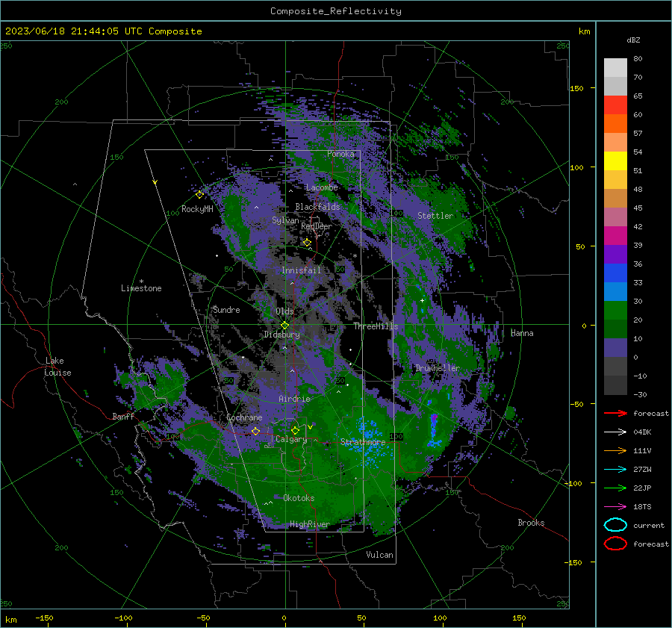Click the yellow diamond marker below RedDeer
672x628 pixels.
(x=307, y=243)
